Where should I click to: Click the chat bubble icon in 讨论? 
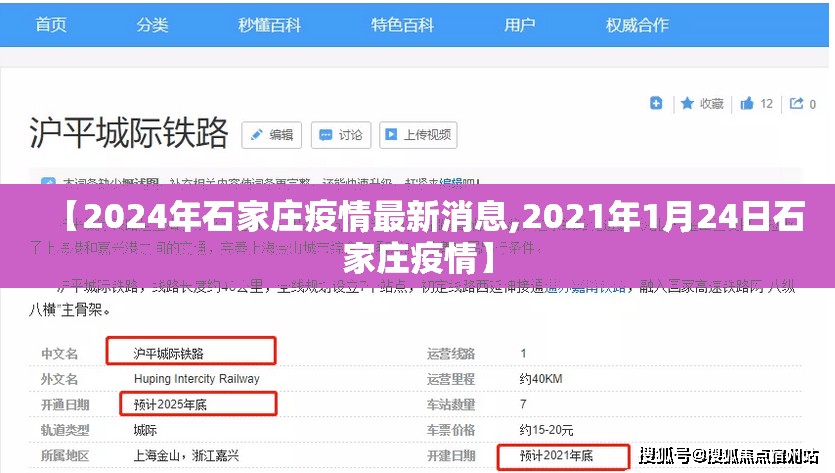pyautogui.click(x=325, y=135)
